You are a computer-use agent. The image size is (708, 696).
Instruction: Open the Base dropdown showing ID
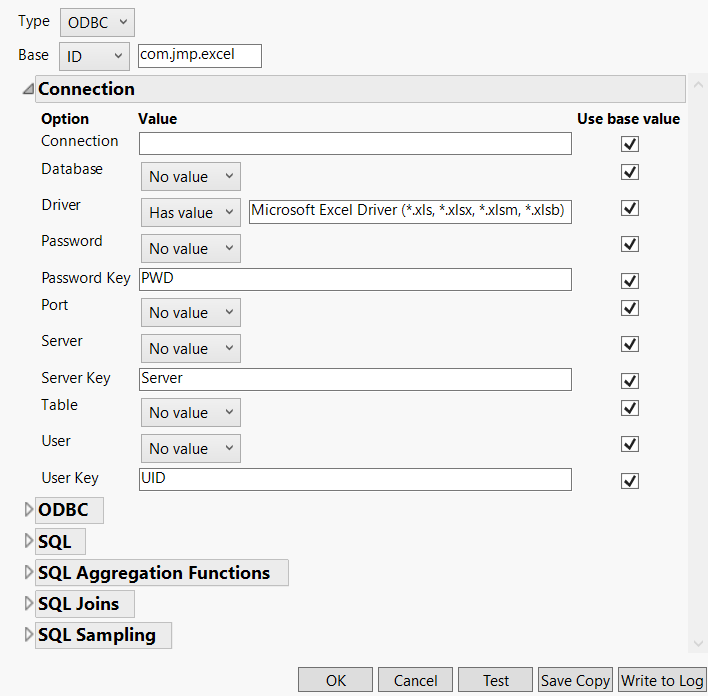[94, 56]
